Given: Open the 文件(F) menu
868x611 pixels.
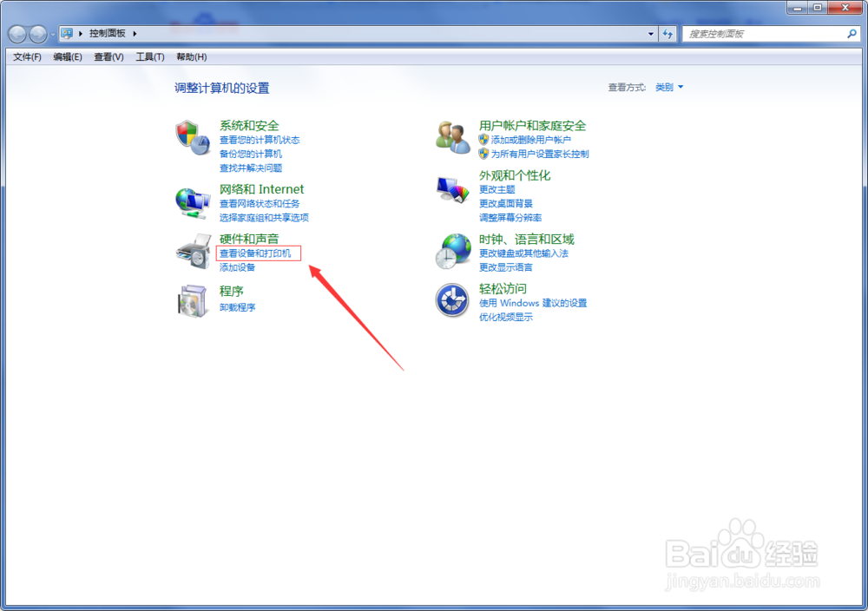Looking at the screenshot, I should coord(27,57).
